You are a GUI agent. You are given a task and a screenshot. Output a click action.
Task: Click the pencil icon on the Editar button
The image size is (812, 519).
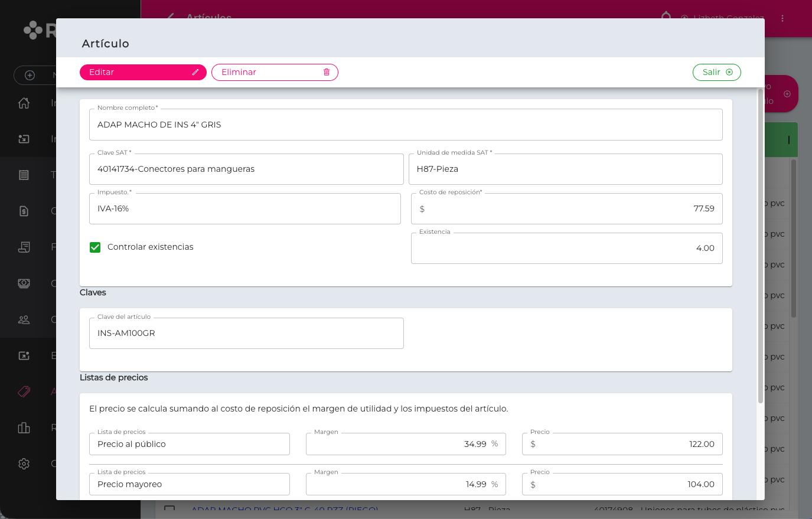(195, 72)
